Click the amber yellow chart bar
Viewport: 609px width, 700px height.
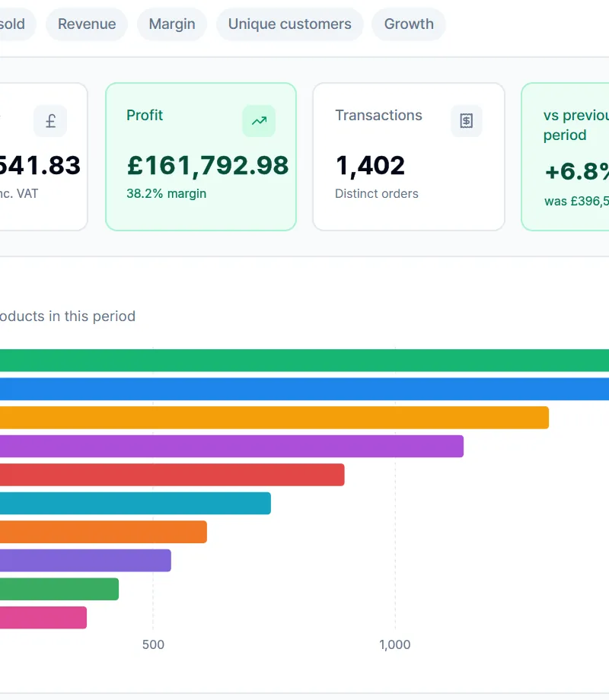coord(274,418)
